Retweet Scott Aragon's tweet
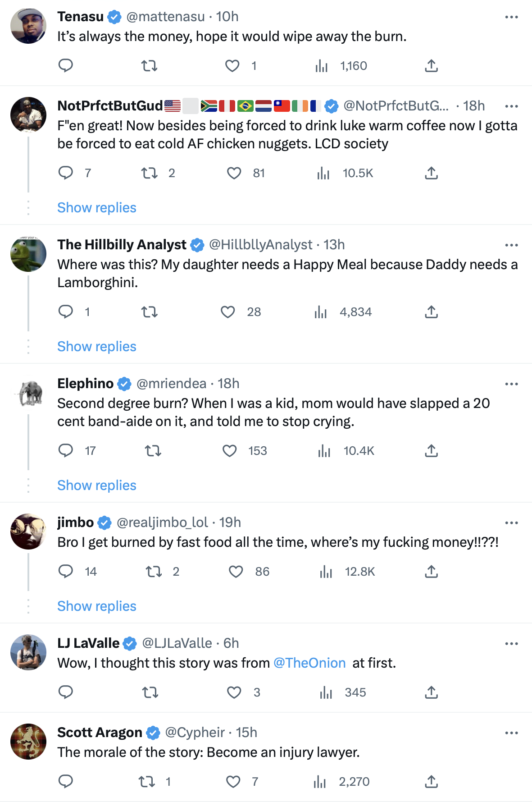 click(x=146, y=782)
